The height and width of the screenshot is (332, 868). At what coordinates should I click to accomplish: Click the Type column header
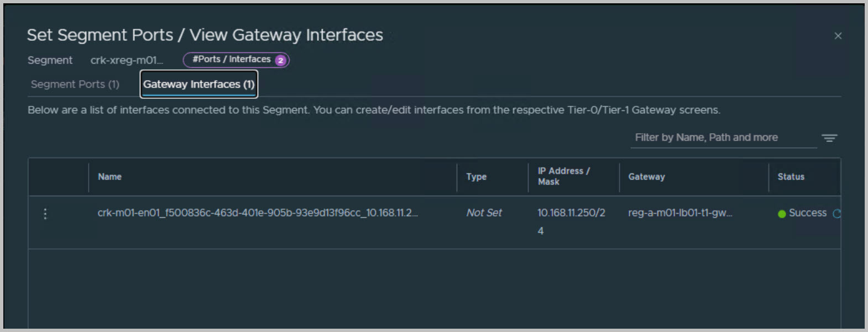point(476,177)
